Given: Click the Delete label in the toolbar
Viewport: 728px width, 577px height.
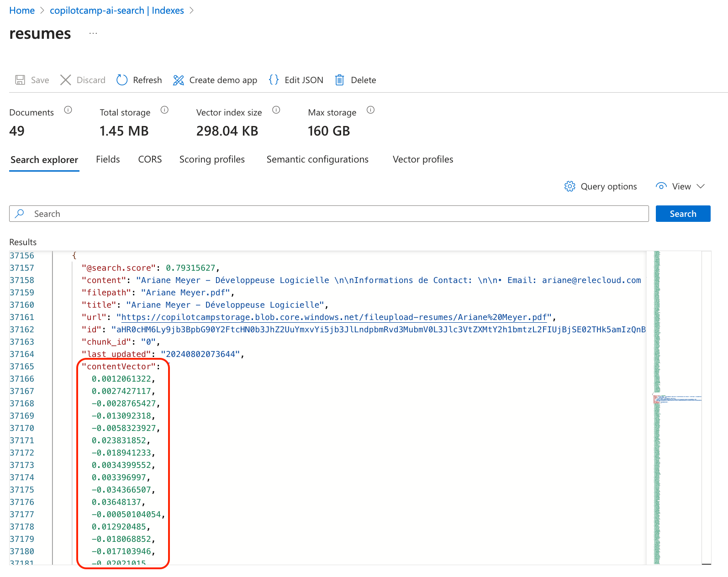Looking at the screenshot, I should coord(364,80).
